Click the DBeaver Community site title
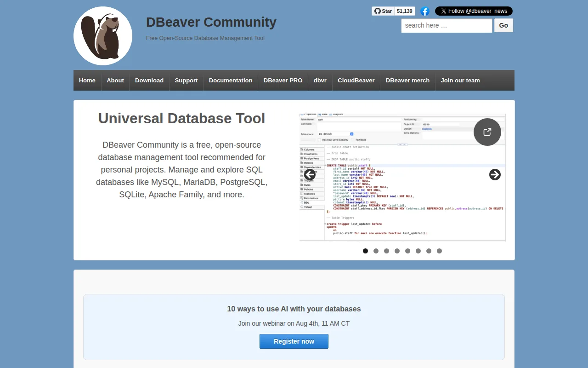Image resolution: width=588 pixels, height=368 pixels. [211, 22]
